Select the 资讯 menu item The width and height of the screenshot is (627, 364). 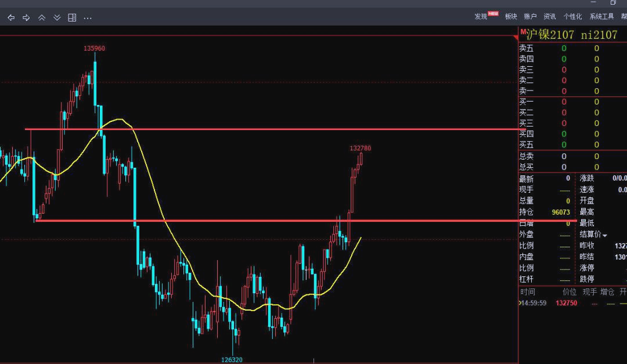[550, 16]
